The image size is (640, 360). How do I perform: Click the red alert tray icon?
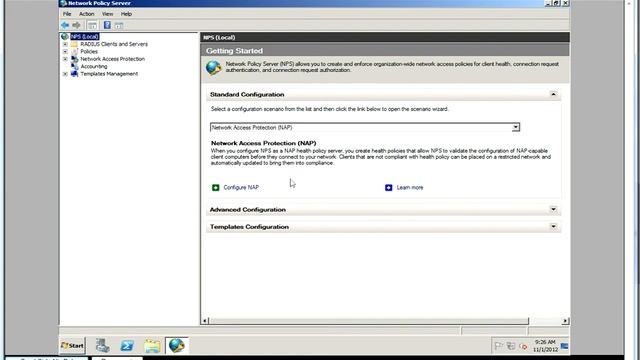click(x=524, y=346)
